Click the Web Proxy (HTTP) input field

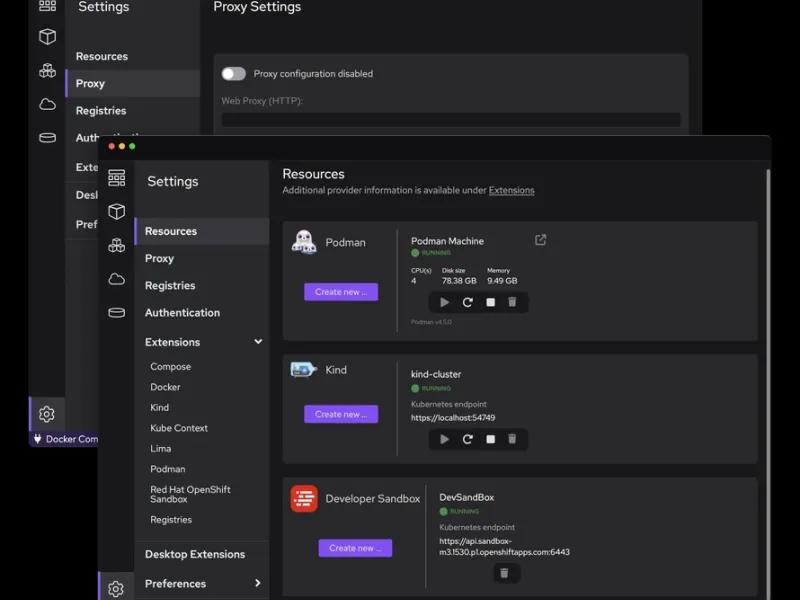451,120
